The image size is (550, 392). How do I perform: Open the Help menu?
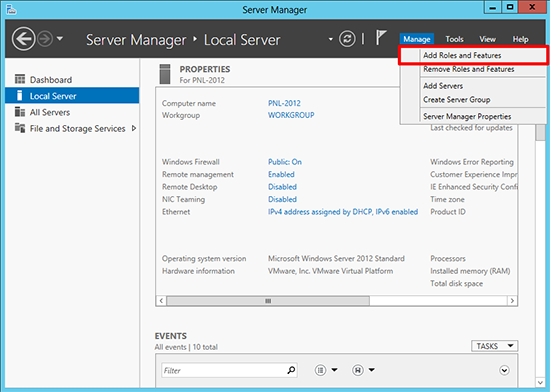tap(520, 39)
